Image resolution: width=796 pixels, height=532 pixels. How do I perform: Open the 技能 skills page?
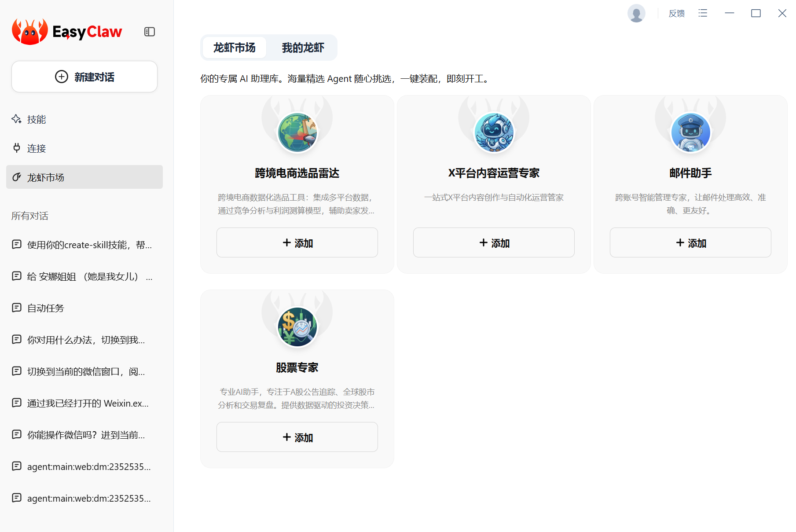pyautogui.click(x=37, y=119)
